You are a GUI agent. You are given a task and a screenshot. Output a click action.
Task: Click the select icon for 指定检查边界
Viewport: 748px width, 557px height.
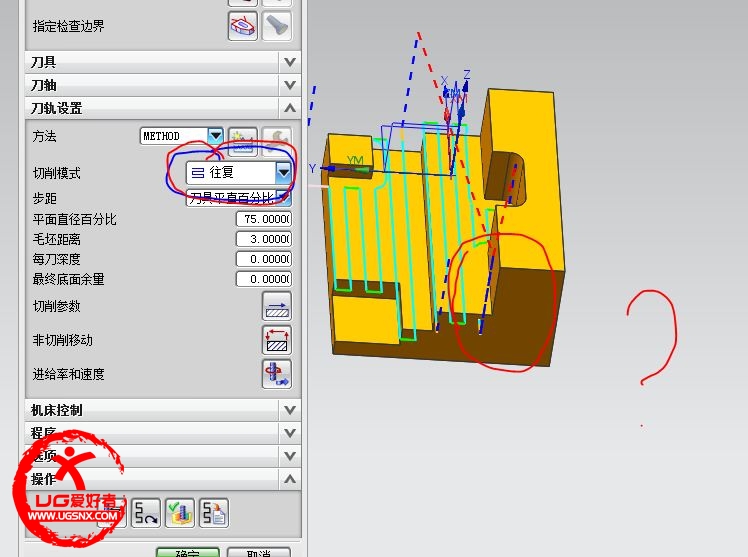click(x=242, y=26)
